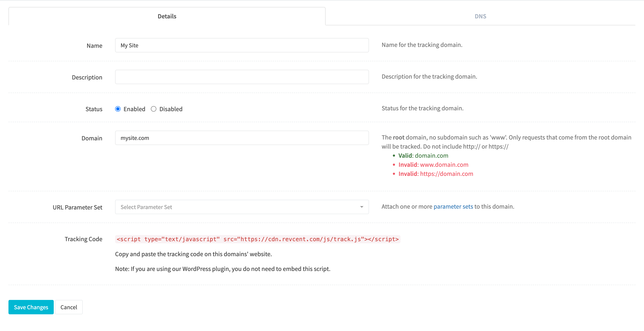Open the Select Parameter Set dropdown
Screen dimensions: 644x331
click(242, 207)
